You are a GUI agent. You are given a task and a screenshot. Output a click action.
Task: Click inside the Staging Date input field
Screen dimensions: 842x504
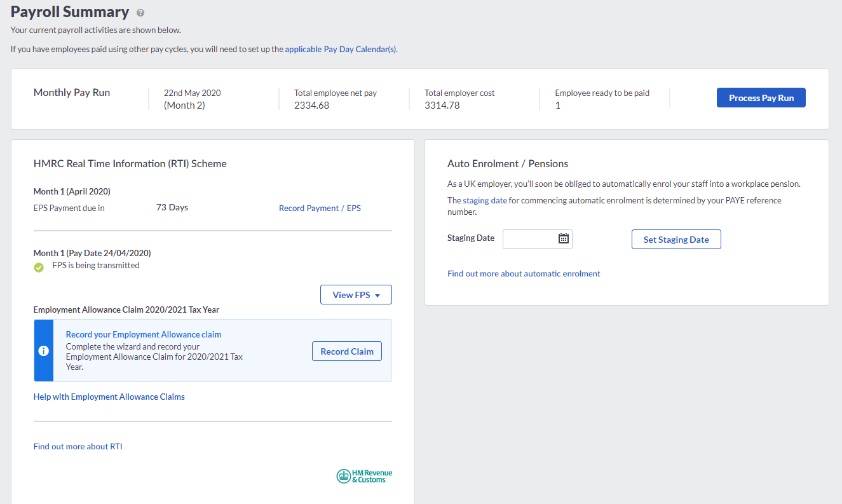pyautogui.click(x=529, y=239)
